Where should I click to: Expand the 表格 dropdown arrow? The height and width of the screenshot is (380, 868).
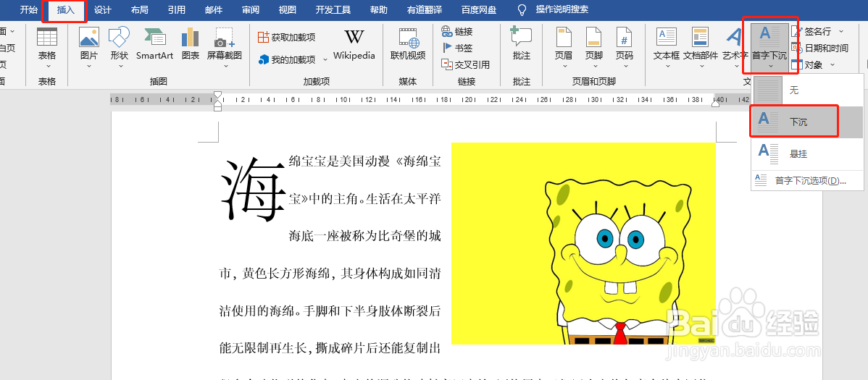click(47, 66)
